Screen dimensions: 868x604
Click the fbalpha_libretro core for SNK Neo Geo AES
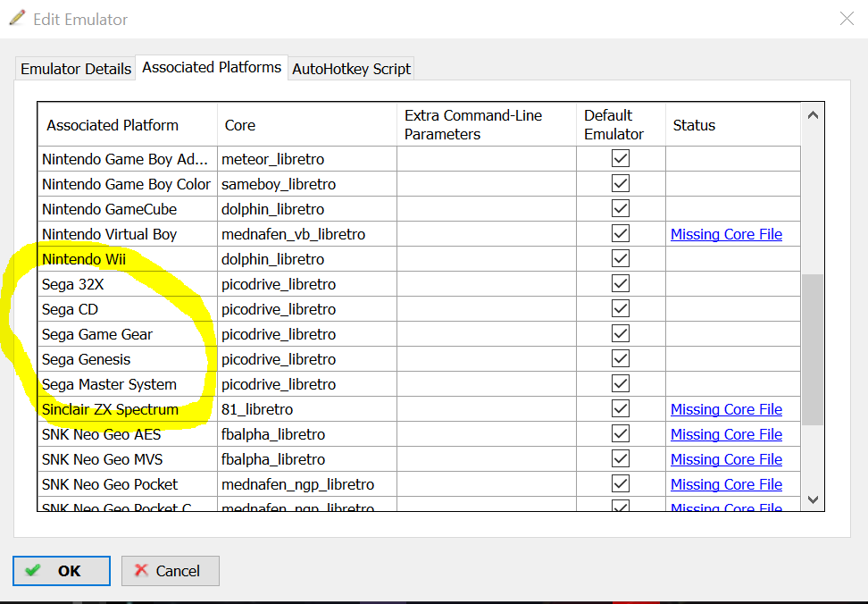(x=307, y=434)
